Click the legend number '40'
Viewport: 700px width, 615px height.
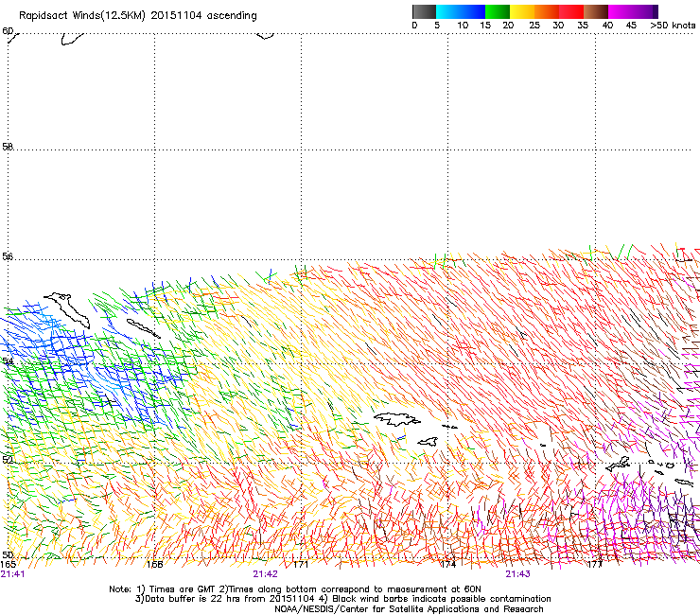click(x=607, y=26)
